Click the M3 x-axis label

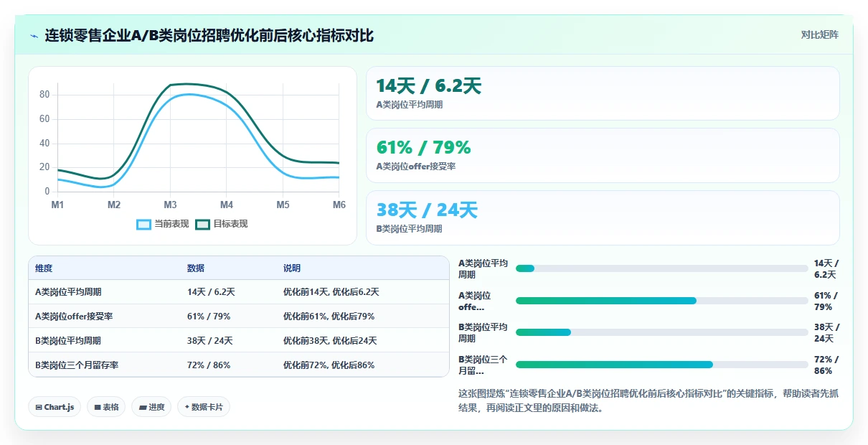(x=170, y=205)
